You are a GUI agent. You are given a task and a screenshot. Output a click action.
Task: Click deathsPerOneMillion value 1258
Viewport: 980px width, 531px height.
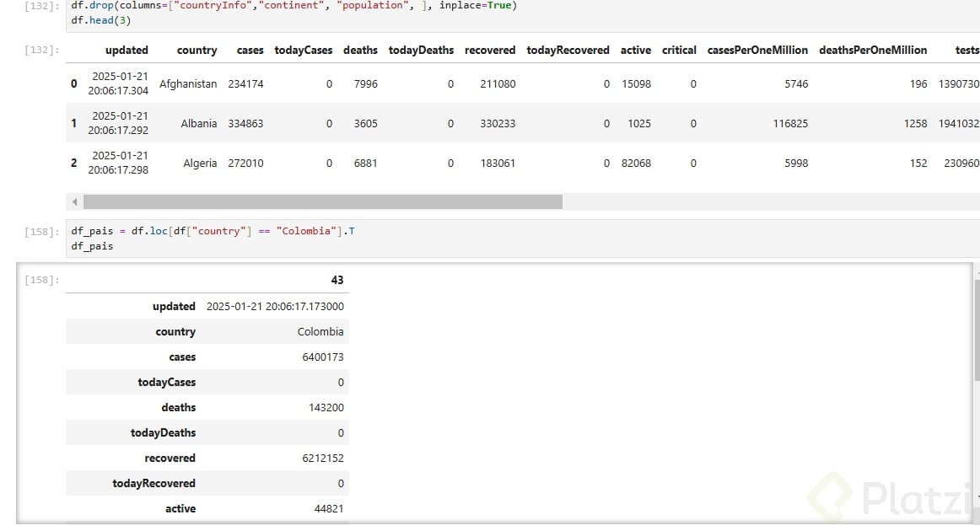point(916,124)
